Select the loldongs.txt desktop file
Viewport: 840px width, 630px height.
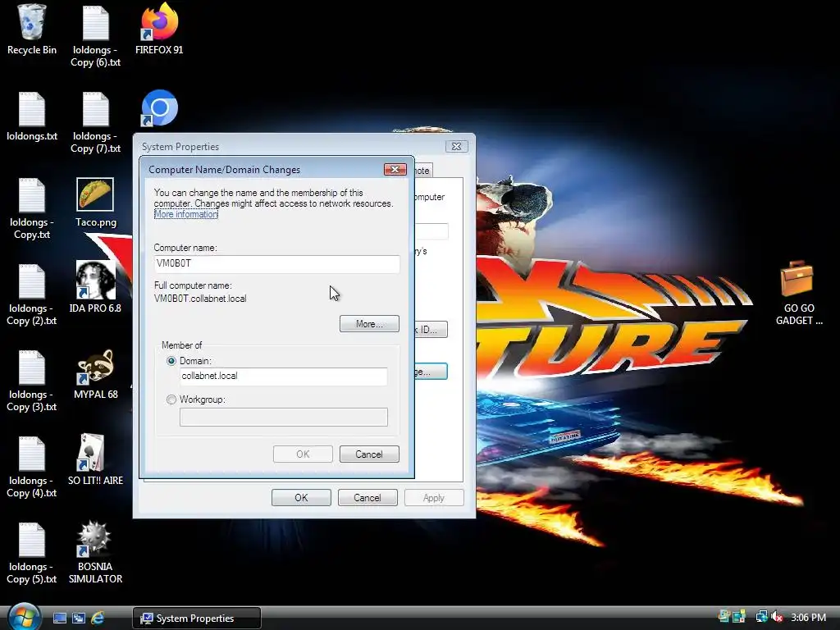(x=32, y=116)
